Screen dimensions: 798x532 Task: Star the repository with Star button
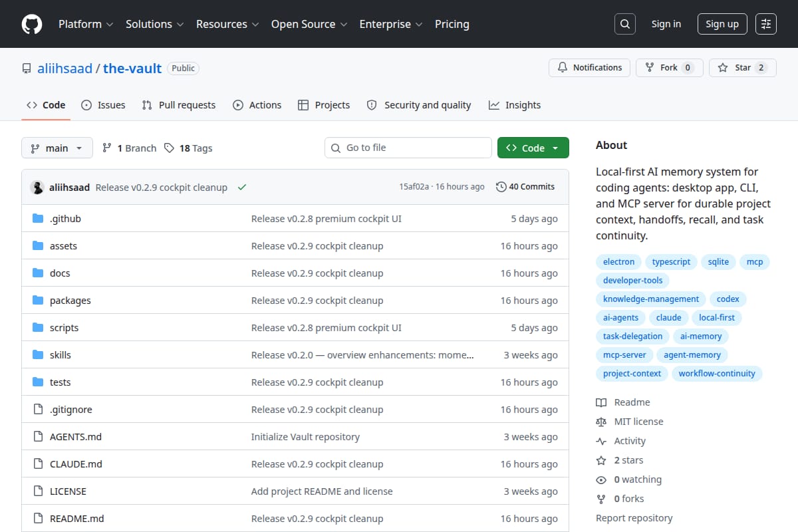pos(743,68)
